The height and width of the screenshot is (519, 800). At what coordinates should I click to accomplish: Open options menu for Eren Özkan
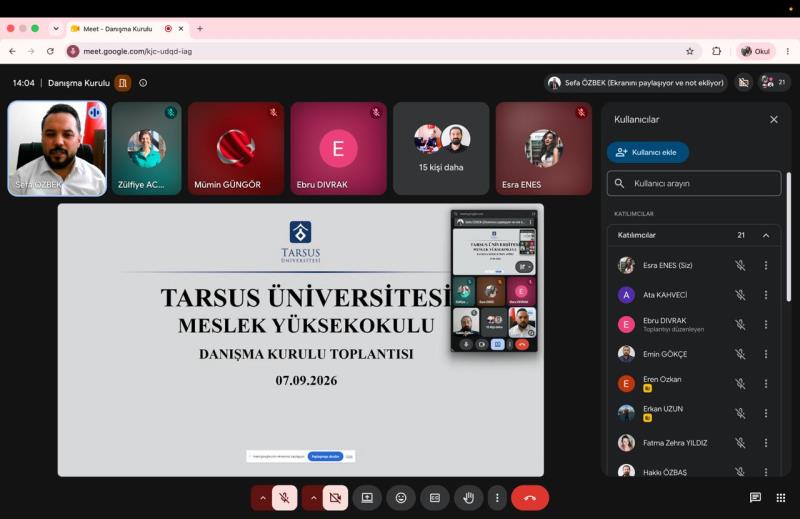pos(766,384)
